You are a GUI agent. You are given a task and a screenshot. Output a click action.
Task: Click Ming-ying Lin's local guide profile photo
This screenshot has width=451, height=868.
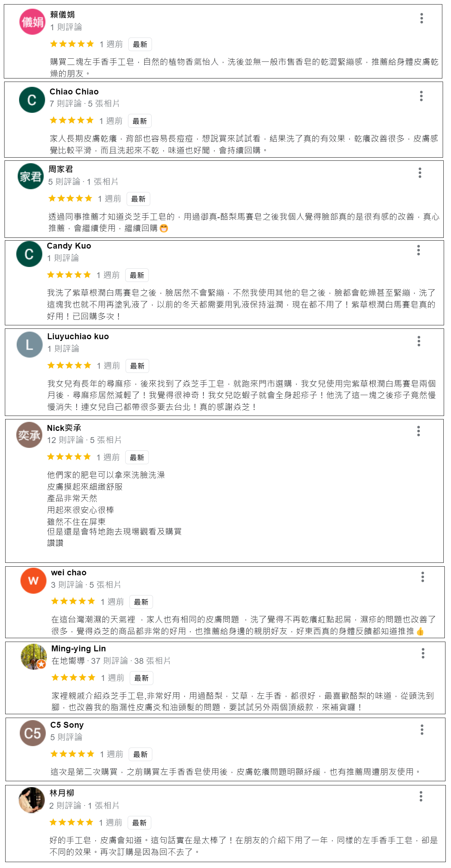(33, 657)
